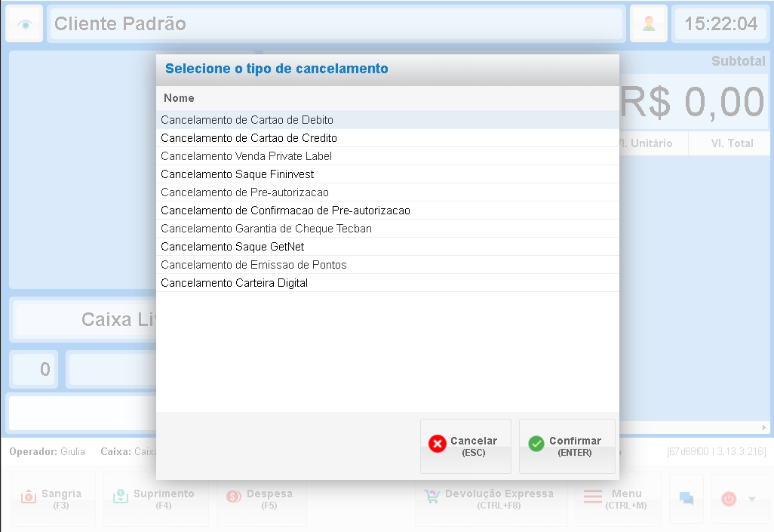Click the Operador: Giulia status text

pos(47,451)
